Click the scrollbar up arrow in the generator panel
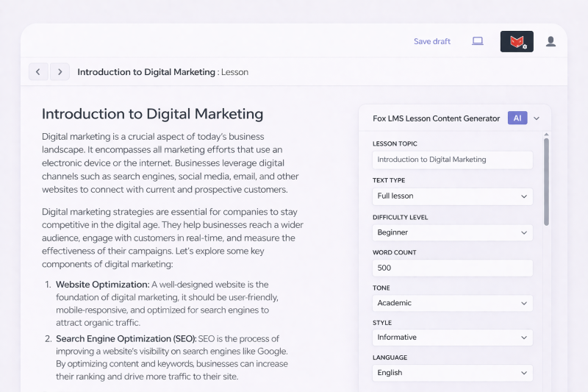The image size is (588, 392). coord(546,135)
